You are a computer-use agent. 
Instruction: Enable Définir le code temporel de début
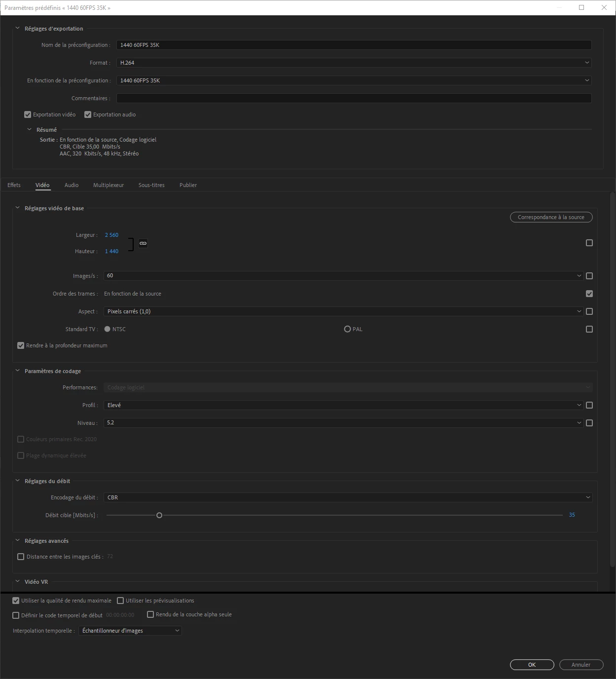pyautogui.click(x=16, y=615)
